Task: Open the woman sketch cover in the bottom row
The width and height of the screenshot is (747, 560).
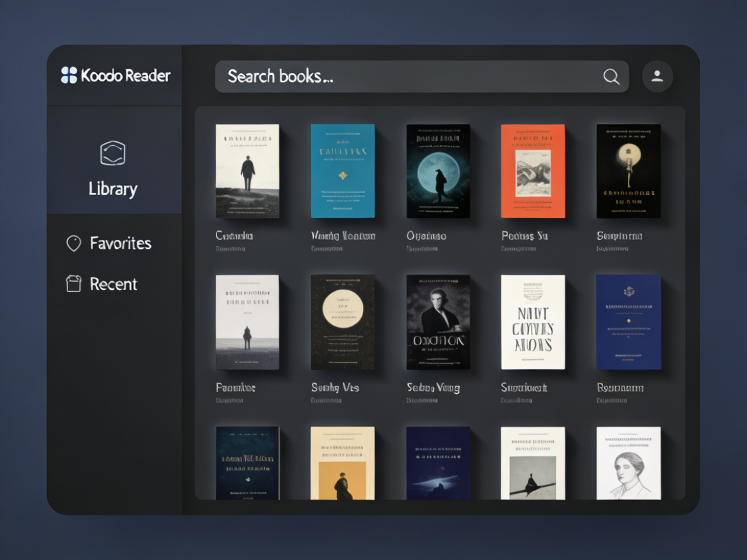Action: pos(628,463)
